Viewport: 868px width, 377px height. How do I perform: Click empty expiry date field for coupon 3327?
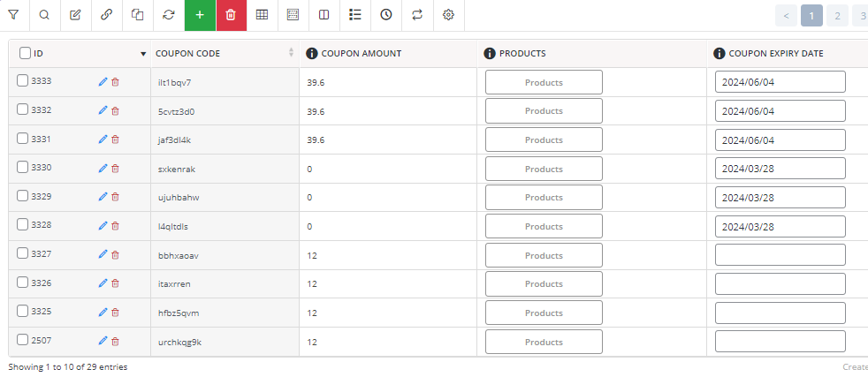coord(780,255)
